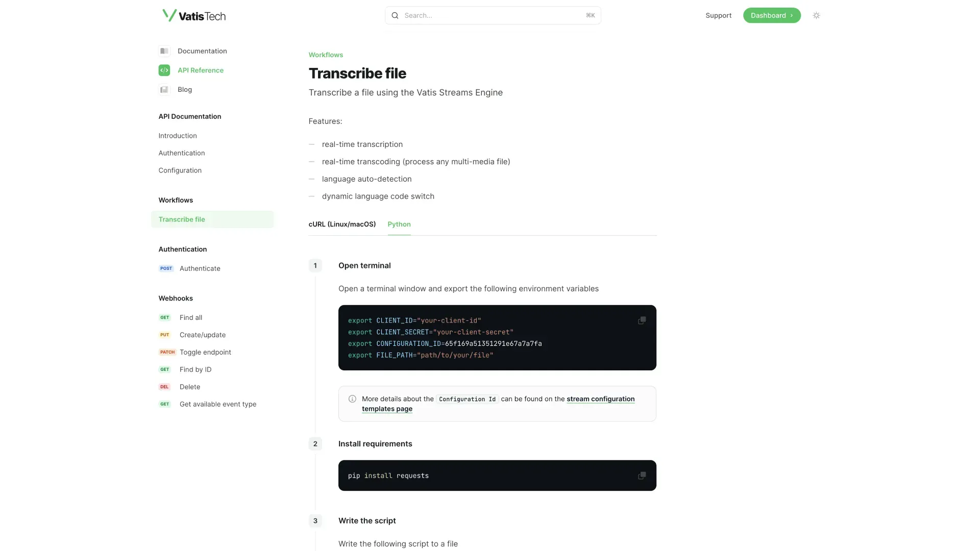Viewport: 980px width, 551px height.
Task: Click the Workflows breadcrumb above the title
Action: 326,55
